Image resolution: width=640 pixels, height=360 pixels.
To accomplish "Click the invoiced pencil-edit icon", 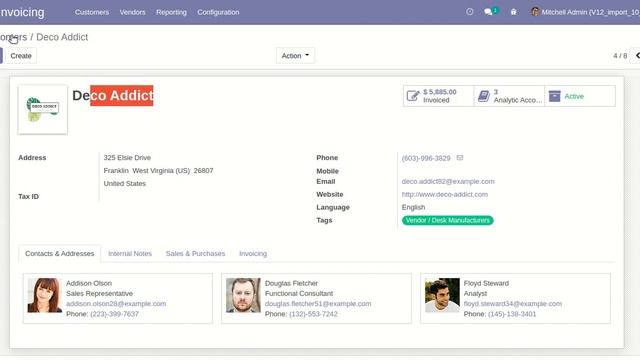I will coord(413,96).
